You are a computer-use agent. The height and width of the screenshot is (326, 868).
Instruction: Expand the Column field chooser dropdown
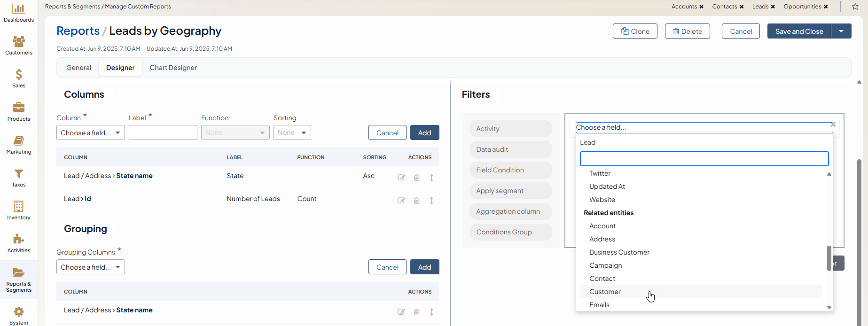pos(91,133)
